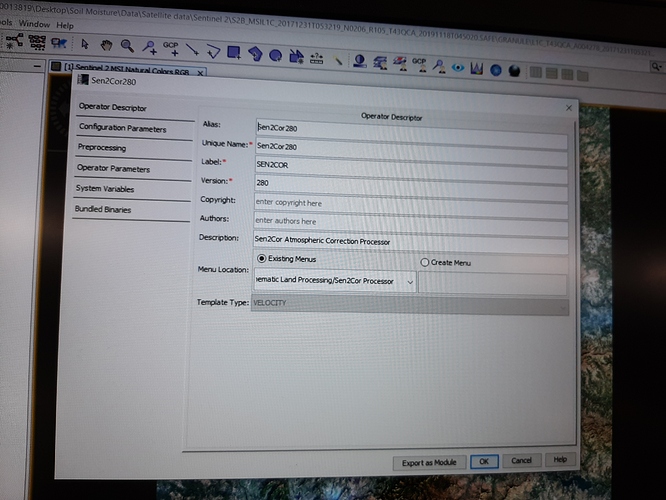The image size is (666, 500).
Task: Open the Template Type VELOCITY dropdown
Action: point(410,304)
